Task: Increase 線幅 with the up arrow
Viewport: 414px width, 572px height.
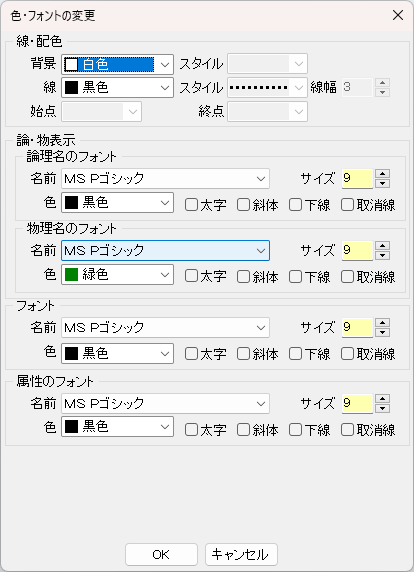Action: click(382, 83)
